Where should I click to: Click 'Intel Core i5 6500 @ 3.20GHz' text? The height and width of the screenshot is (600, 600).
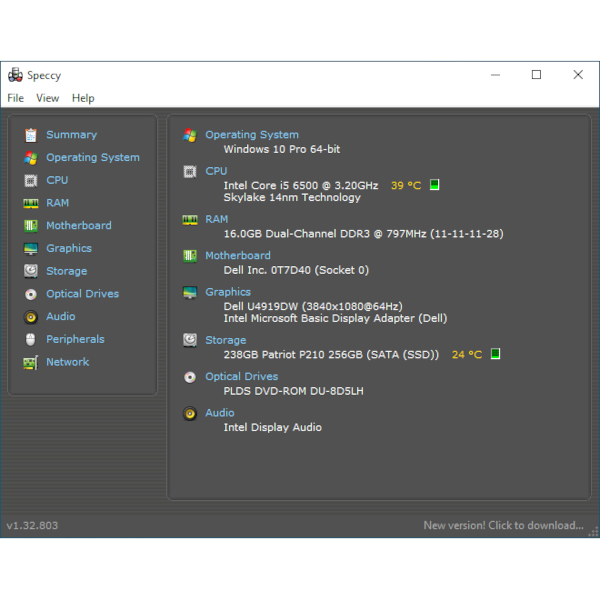coord(301,186)
